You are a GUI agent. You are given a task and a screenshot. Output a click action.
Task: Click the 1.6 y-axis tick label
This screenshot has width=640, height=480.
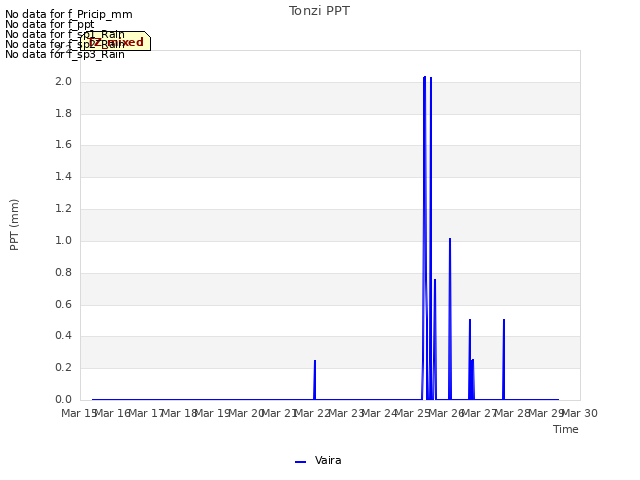(63, 144)
